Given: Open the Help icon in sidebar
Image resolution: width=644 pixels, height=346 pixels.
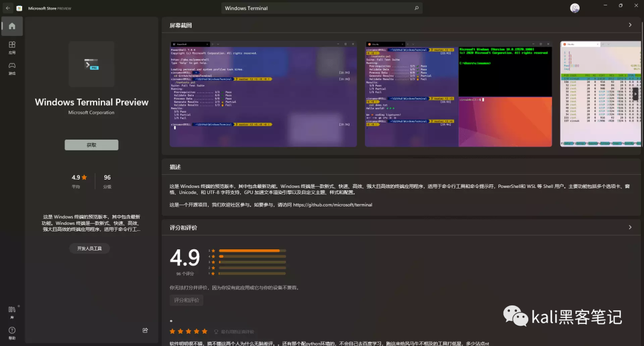Looking at the screenshot, I should point(12,333).
